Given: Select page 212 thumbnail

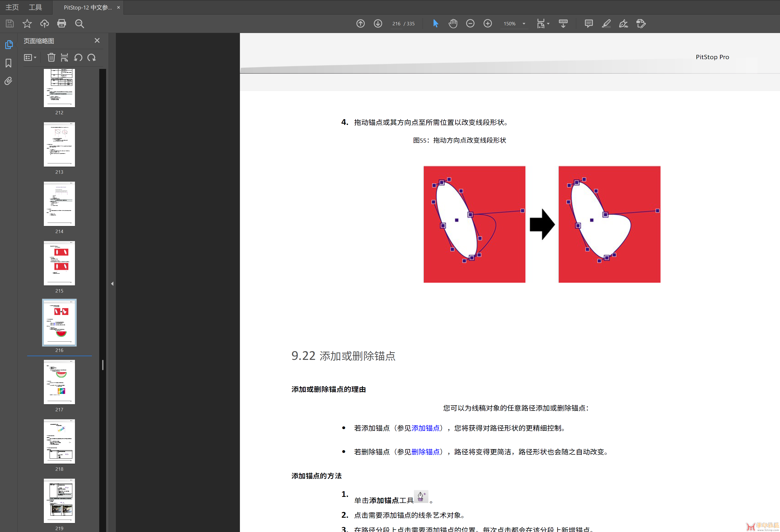Looking at the screenshot, I should 59,88.
